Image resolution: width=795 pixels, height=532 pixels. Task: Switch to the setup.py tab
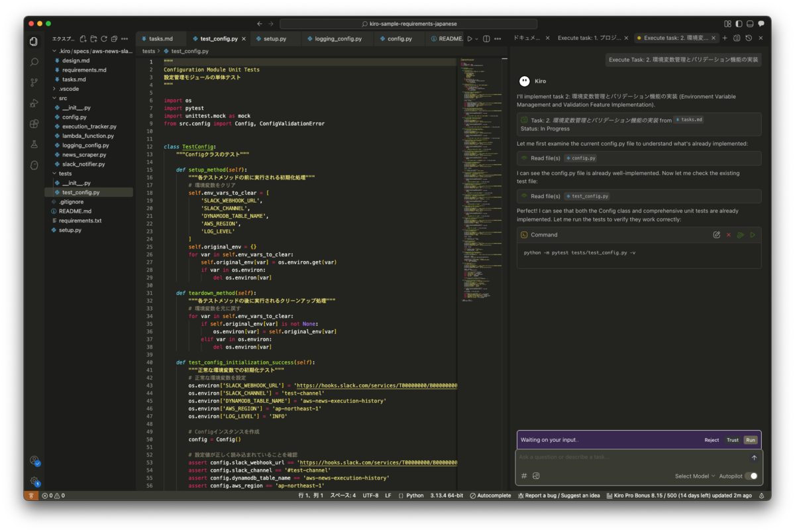point(274,38)
